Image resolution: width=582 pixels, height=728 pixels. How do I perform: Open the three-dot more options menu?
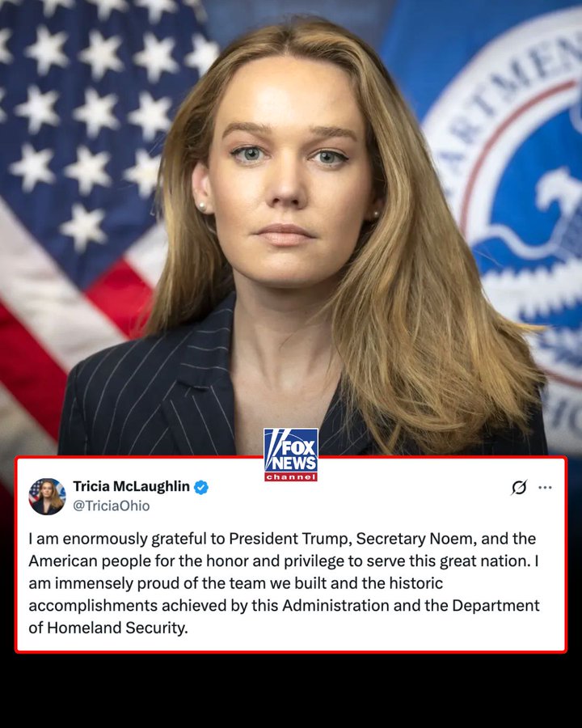click(x=545, y=488)
